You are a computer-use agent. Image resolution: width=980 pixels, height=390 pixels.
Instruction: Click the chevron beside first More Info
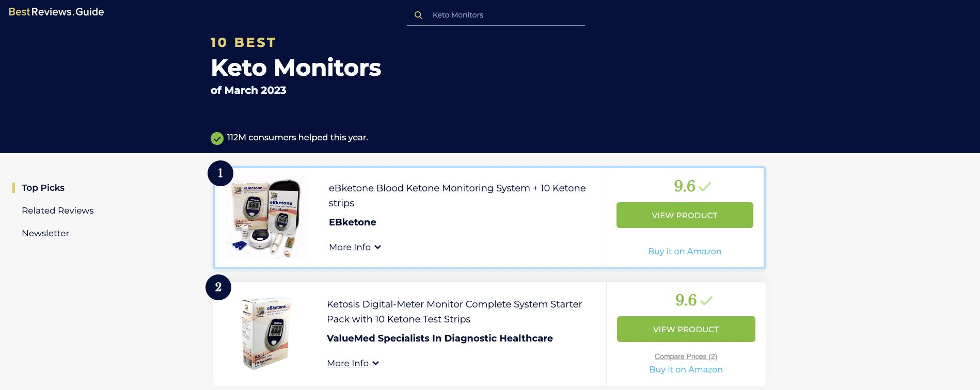point(378,248)
